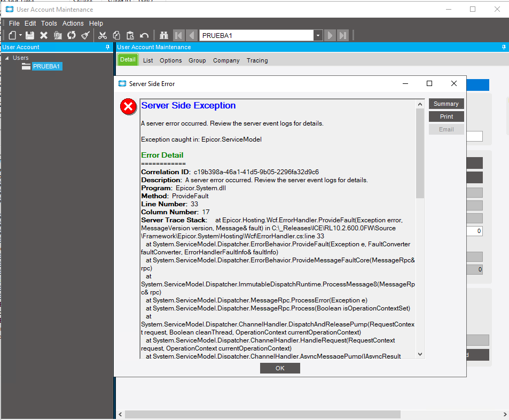Click the Error Detail green heading

pos(162,155)
